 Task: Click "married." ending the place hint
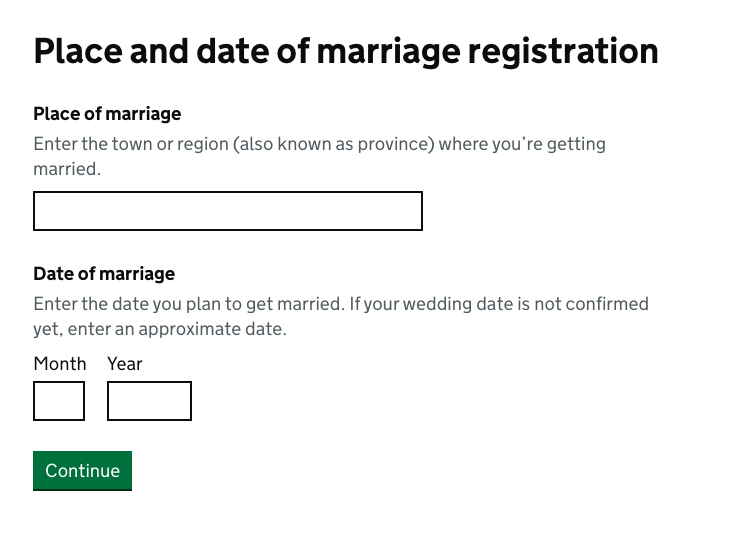click(67, 170)
